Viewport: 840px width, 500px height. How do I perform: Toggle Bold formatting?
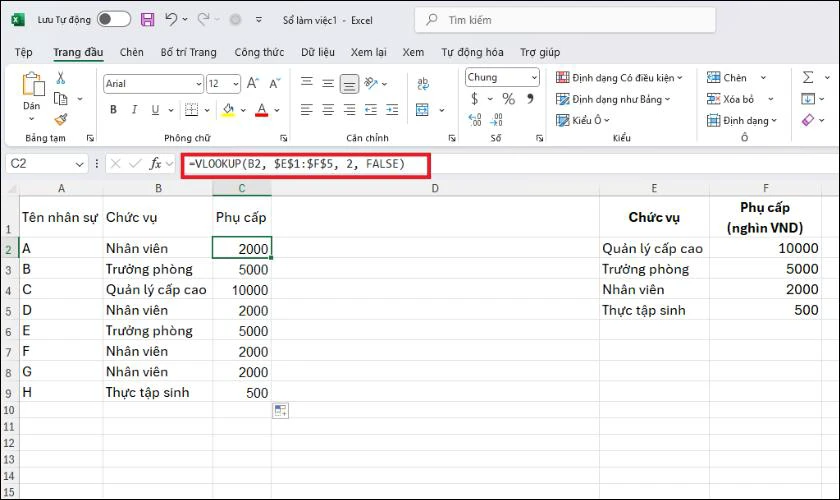(113, 110)
